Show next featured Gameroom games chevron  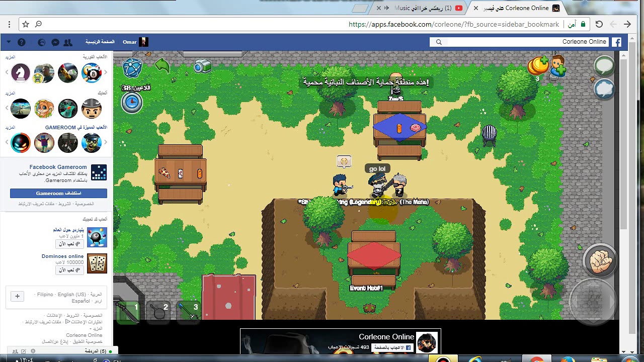point(7,143)
